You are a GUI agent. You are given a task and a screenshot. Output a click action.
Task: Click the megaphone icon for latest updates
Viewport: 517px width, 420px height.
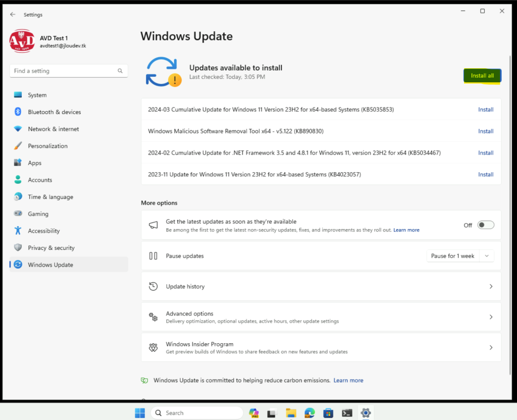(x=153, y=225)
